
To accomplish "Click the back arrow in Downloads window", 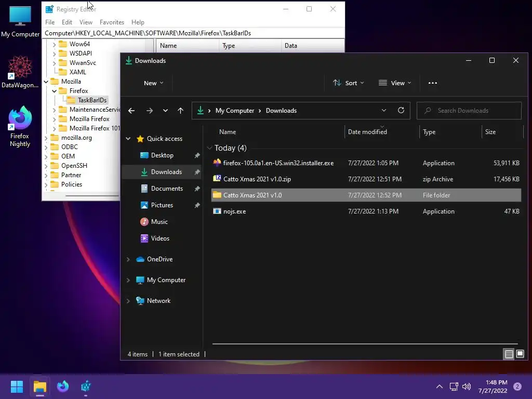I will point(131,111).
